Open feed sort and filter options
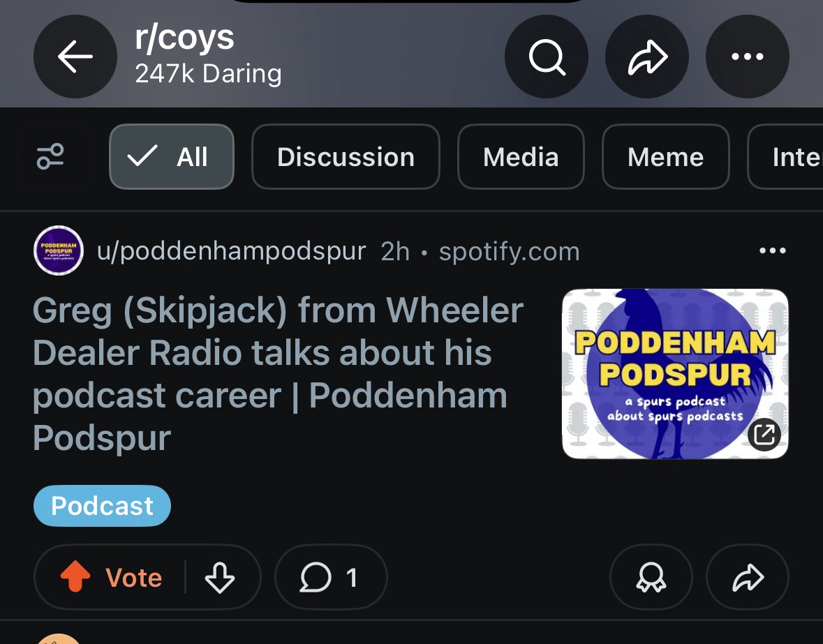Viewport: 823px width, 644px height. [x=50, y=157]
